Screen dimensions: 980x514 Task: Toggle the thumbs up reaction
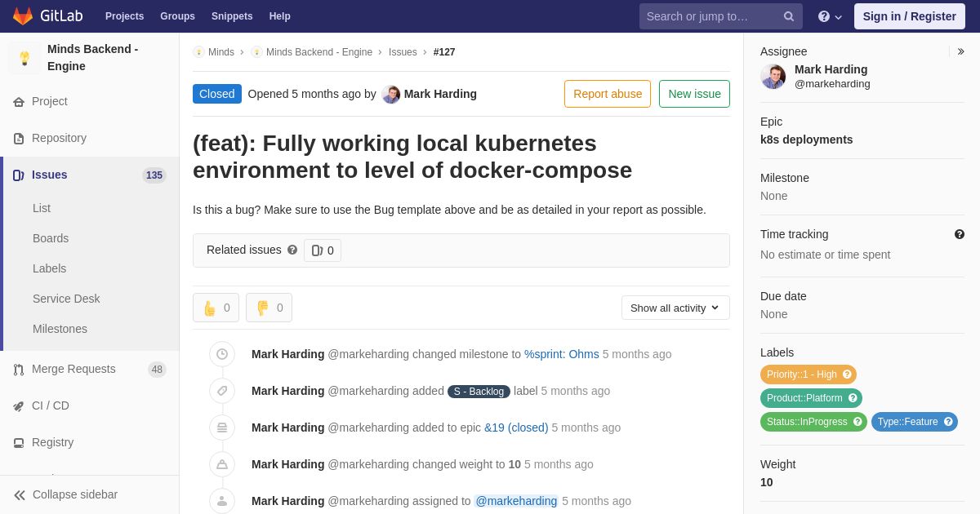(216, 308)
